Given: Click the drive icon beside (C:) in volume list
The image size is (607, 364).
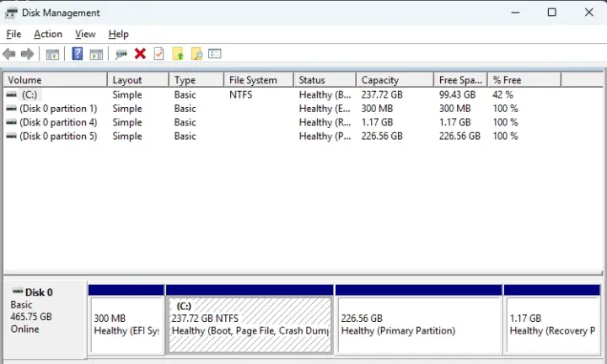Looking at the screenshot, I should click(12, 94).
